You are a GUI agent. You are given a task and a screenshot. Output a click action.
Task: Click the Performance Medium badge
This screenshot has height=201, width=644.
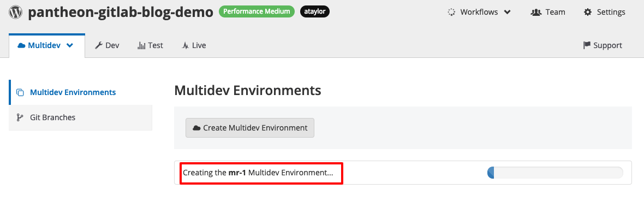(x=257, y=11)
